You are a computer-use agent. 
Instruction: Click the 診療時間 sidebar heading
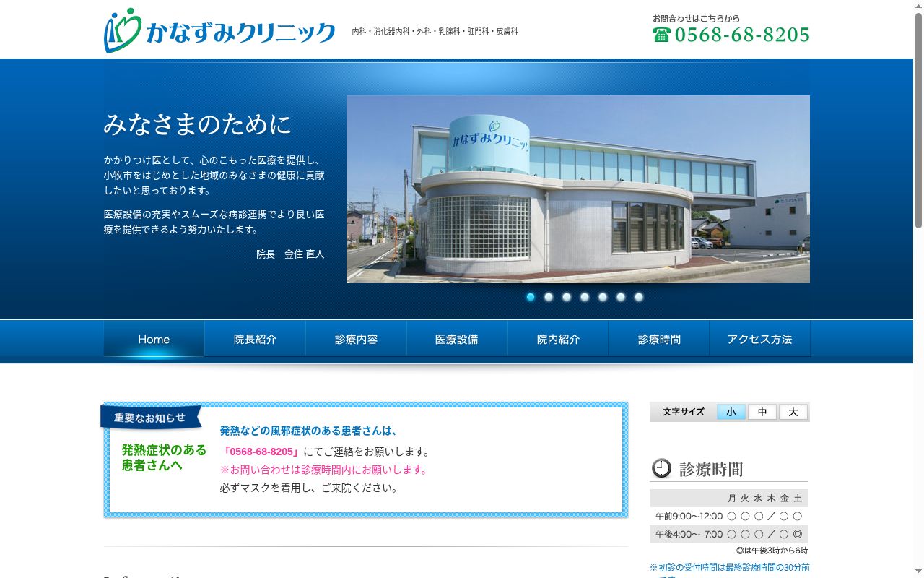click(x=711, y=469)
